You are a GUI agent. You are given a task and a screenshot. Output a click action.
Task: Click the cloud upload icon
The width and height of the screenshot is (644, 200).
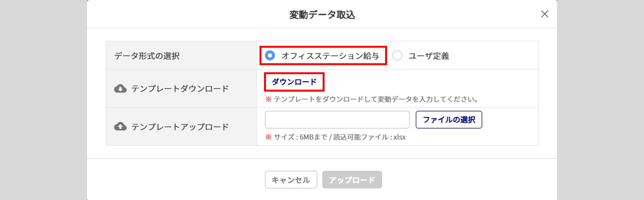tap(120, 126)
